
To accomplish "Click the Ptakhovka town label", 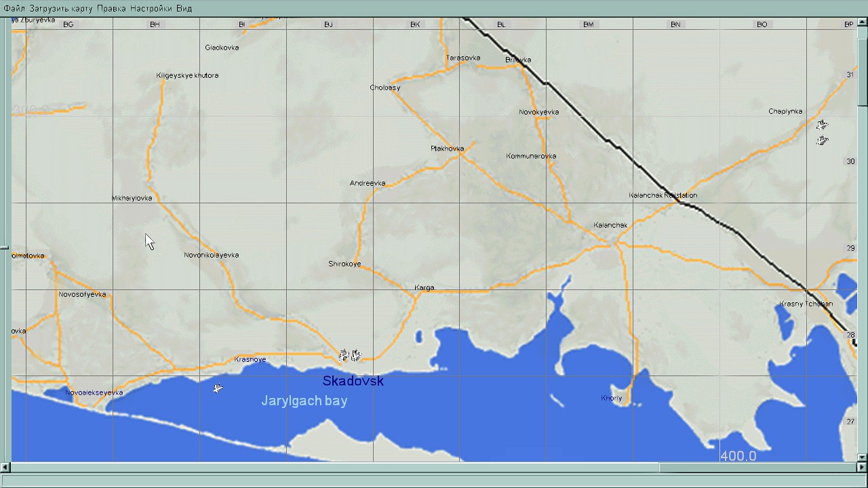I will pyautogui.click(x=448, y=148).
